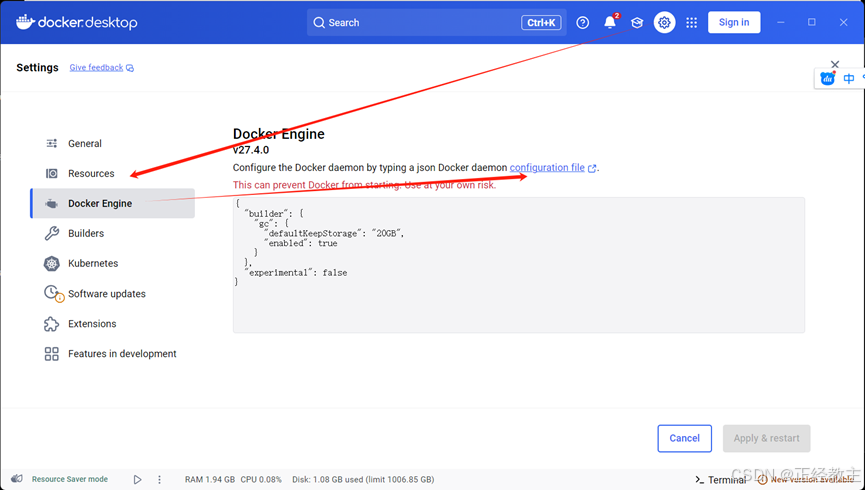Open the General settings tab

113,143
